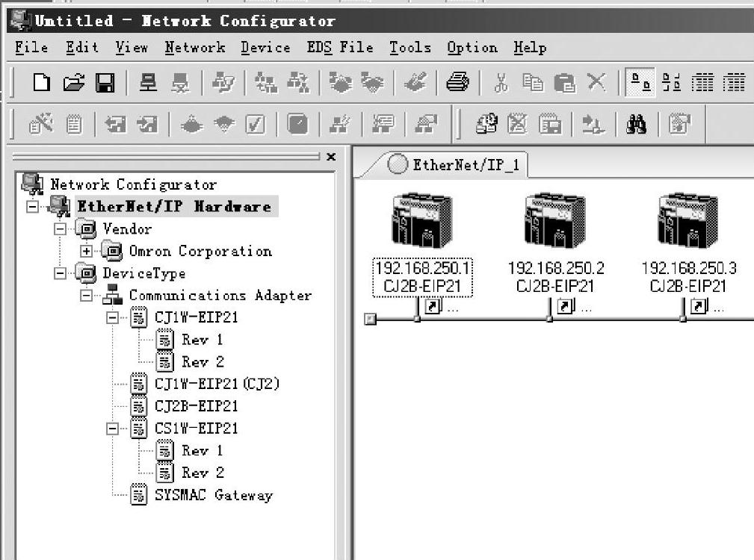Open the File menu
This screenshot has width=754, height=560.
31,48
